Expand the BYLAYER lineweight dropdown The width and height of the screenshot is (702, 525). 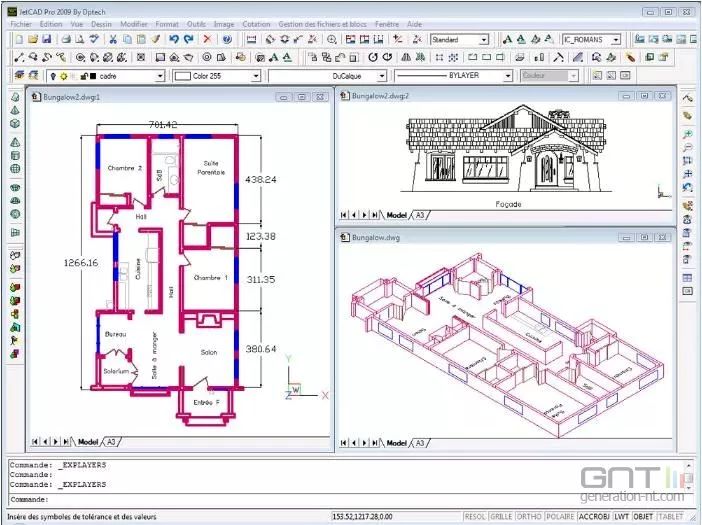pos(508,77)
